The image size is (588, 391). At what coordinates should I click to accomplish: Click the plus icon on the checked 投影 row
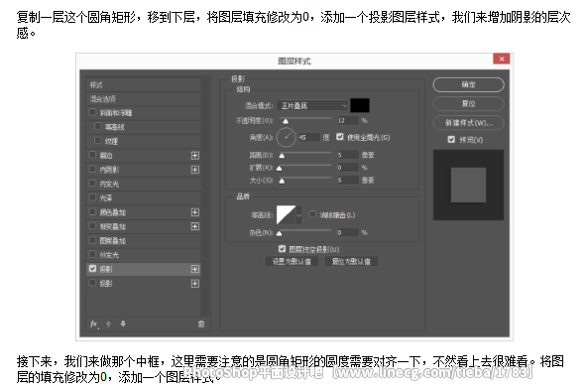coord(195,269)
